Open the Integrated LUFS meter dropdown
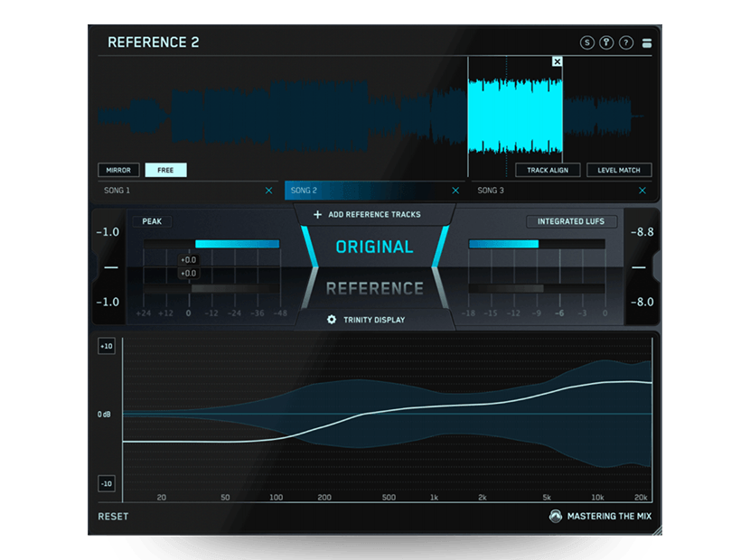This screenshot has width=750, height=560. pyautogui.click(x=570, y=221)
